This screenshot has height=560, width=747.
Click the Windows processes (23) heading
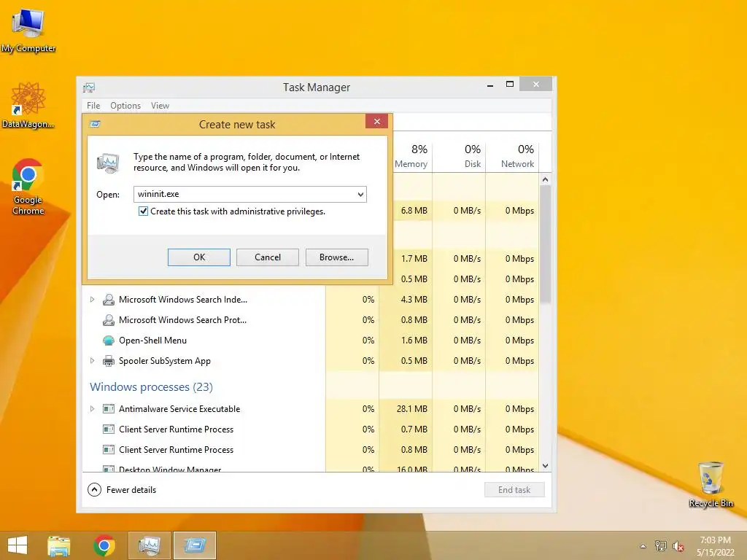[x=152, y=386]
